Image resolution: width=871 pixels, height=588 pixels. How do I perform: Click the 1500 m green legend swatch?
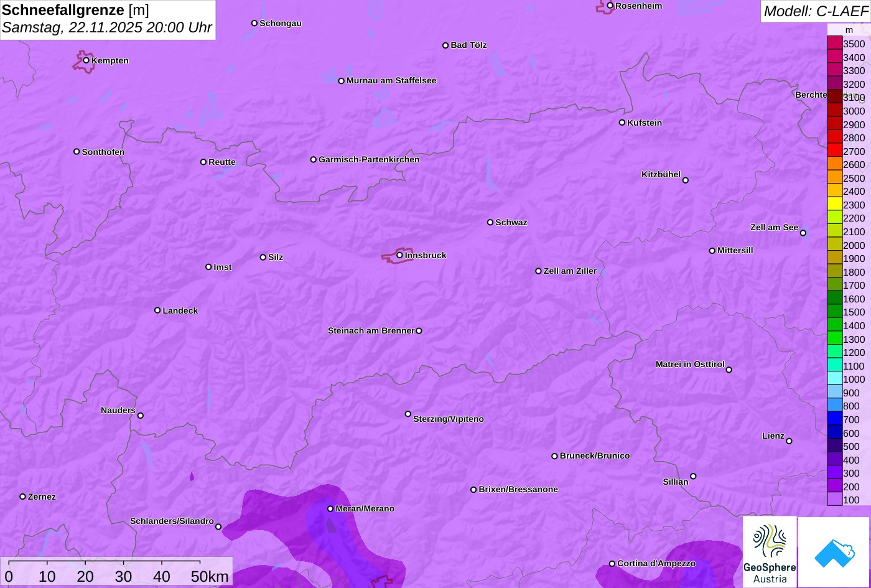click(834, 311)
